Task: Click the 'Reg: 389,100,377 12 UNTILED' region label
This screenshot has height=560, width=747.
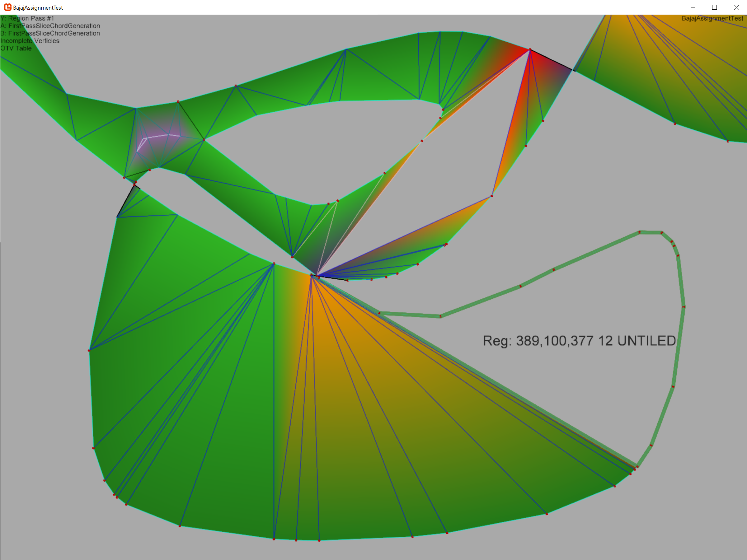Action: (580, 341)
